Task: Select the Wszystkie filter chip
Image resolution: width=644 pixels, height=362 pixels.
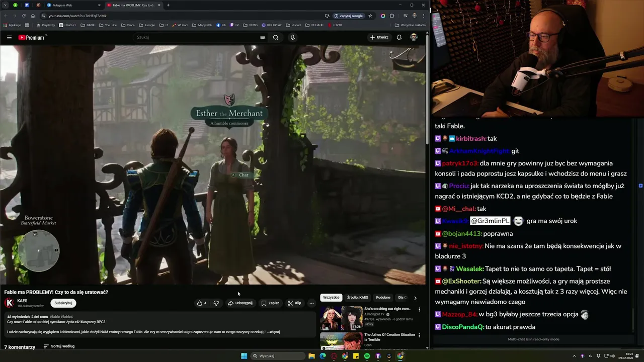Action: [331, 297]
